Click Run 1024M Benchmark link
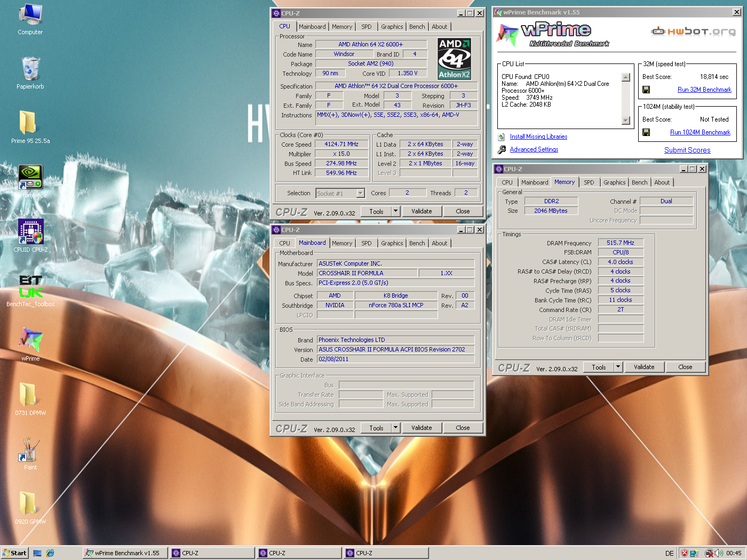The width and height of the screenshot is (747, 560). coord(700,132)
